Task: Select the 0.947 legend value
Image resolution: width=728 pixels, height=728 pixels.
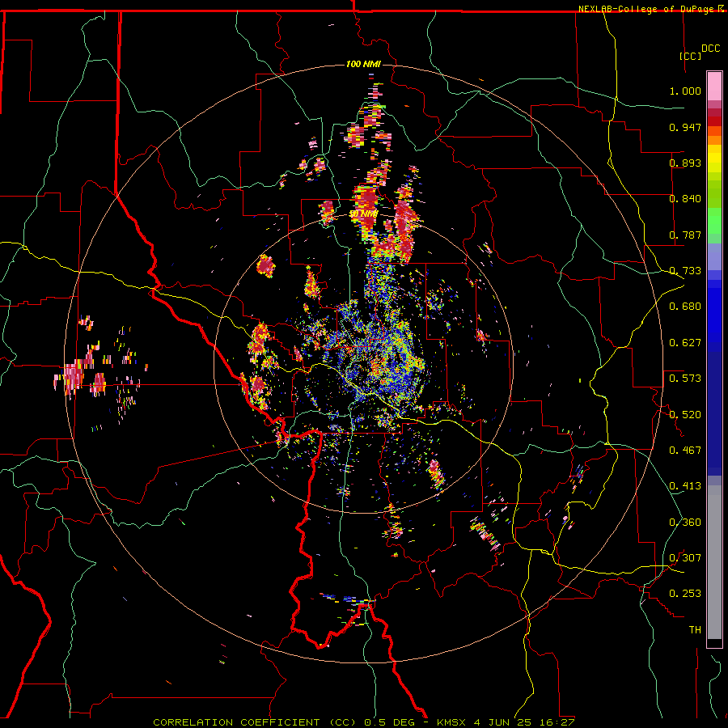Action: pos(685,127)
